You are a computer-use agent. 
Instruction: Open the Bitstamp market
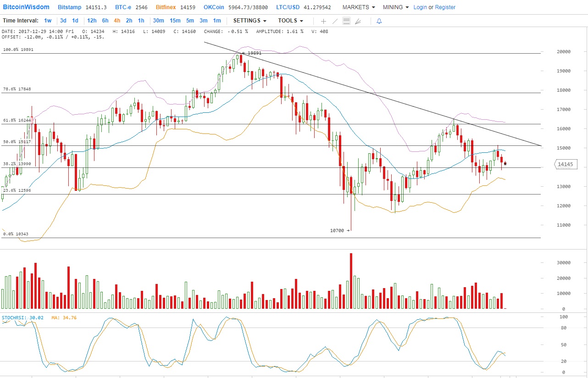point(70,7)
